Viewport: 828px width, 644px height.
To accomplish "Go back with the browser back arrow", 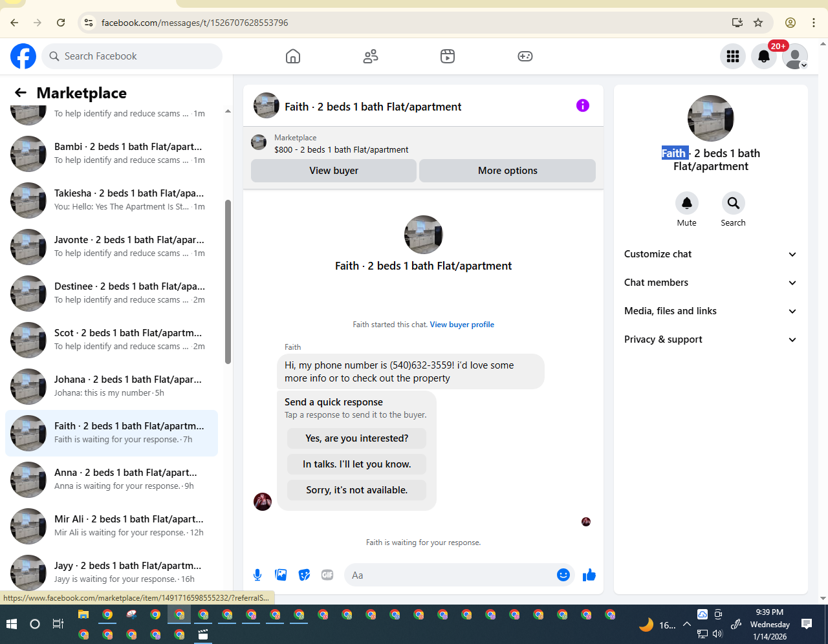I will pyautogui.click(x=14, y=23).
